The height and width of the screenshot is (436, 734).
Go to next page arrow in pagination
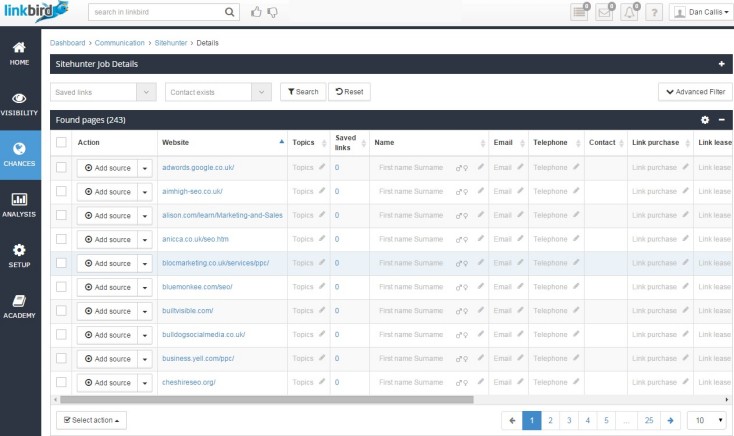click(x=670, y=420)
